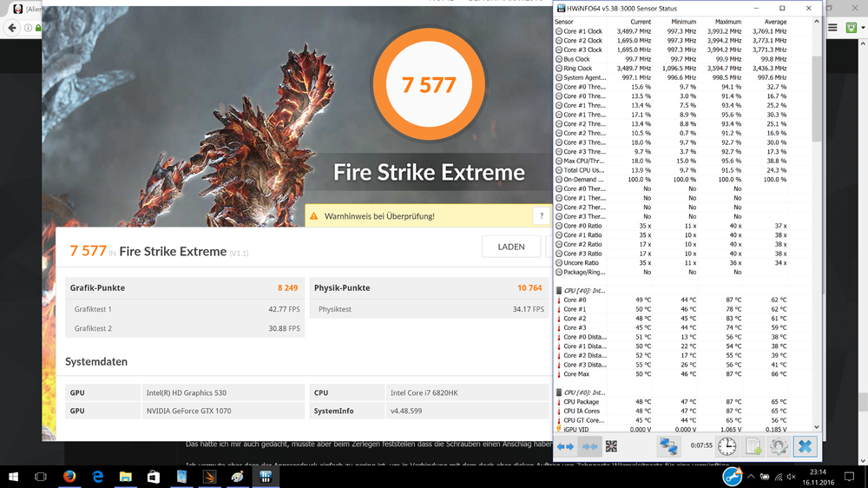Select the Core Max temperature sensor row
Viewport: 868px width, 488px height.
(x=576, y=374)
